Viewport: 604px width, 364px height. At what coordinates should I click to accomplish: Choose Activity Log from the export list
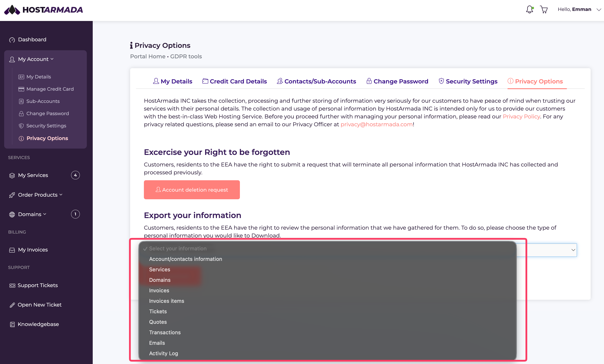point(327,353)
